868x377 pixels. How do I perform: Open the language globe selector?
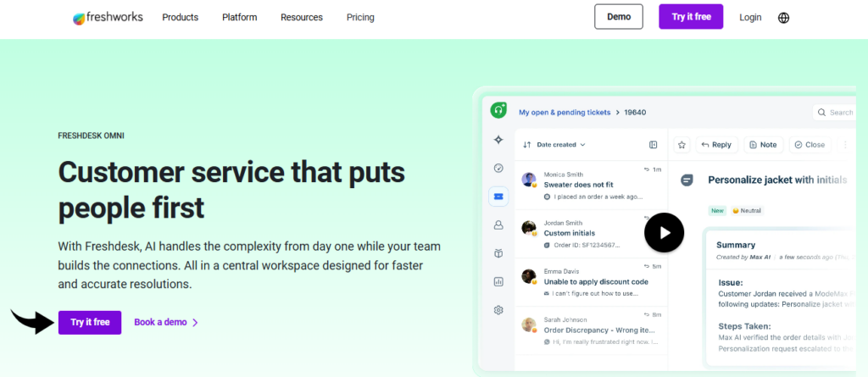[x=783, y=18]
